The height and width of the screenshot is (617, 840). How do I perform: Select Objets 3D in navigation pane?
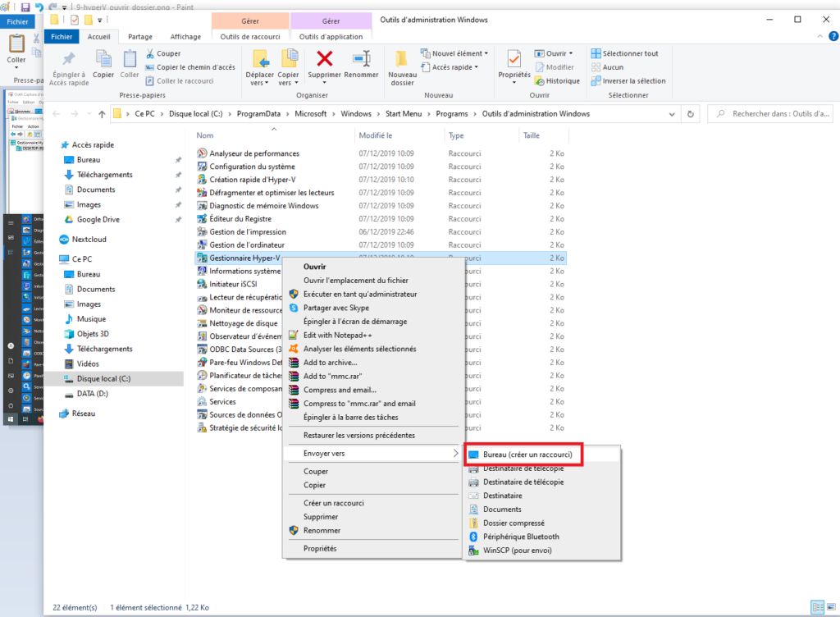coord(93,334)
